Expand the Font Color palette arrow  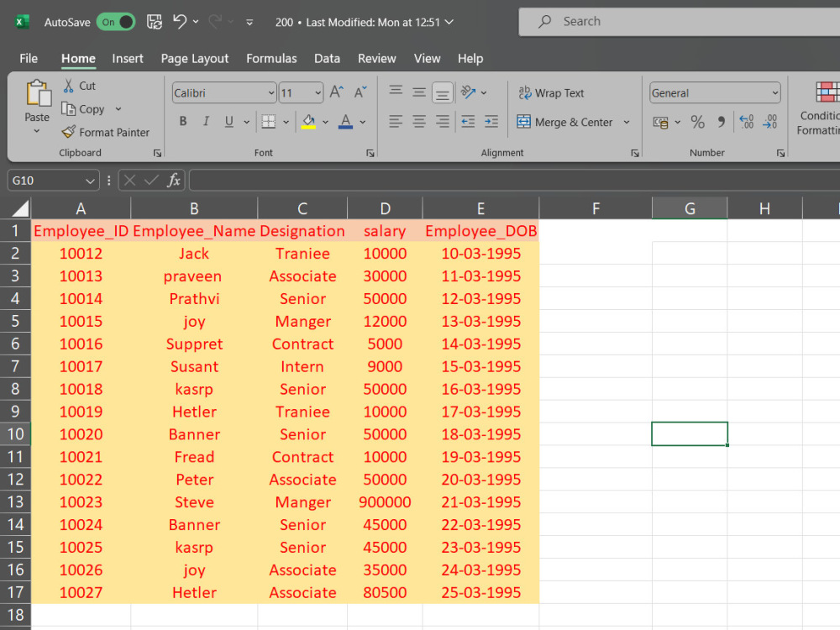tap(363, 122)
